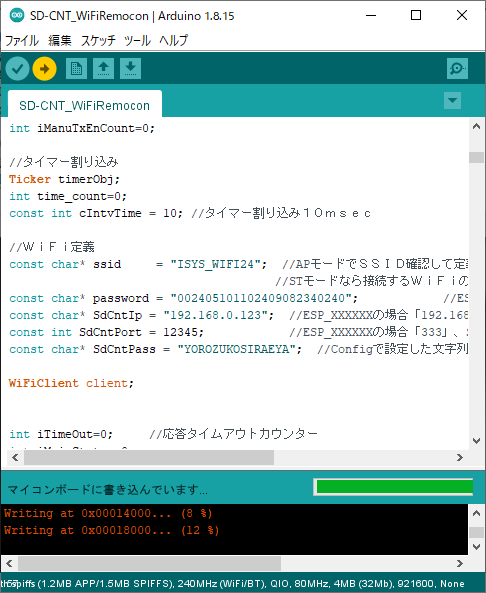Open the Serial Monitor magnifier icon
The height and width of the screenshot is (593, 486).
click(x=457, y=68)
